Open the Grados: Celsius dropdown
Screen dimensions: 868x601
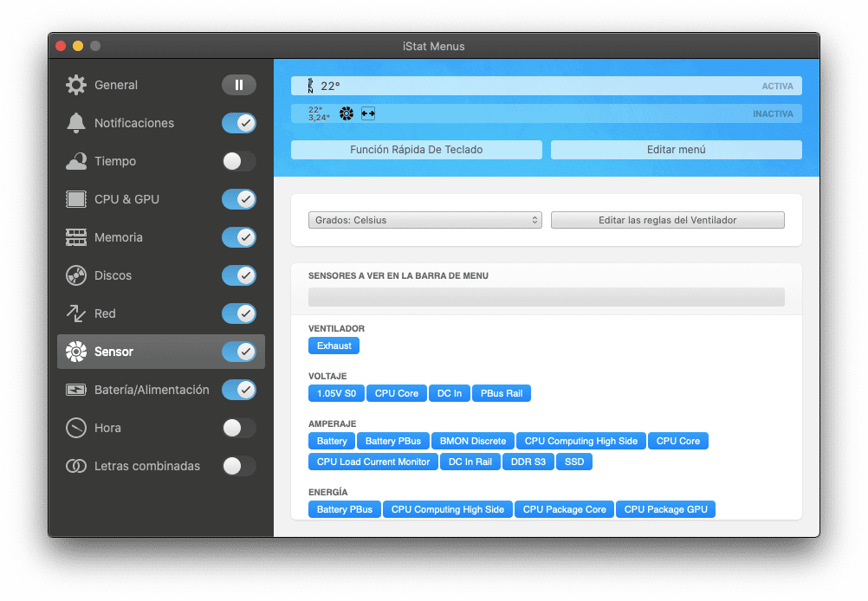[x=424, y=220]
